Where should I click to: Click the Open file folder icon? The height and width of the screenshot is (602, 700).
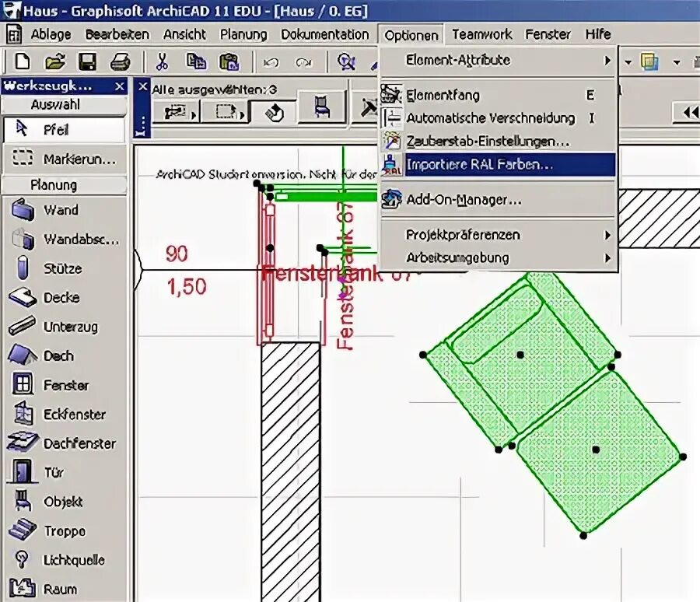55,61
